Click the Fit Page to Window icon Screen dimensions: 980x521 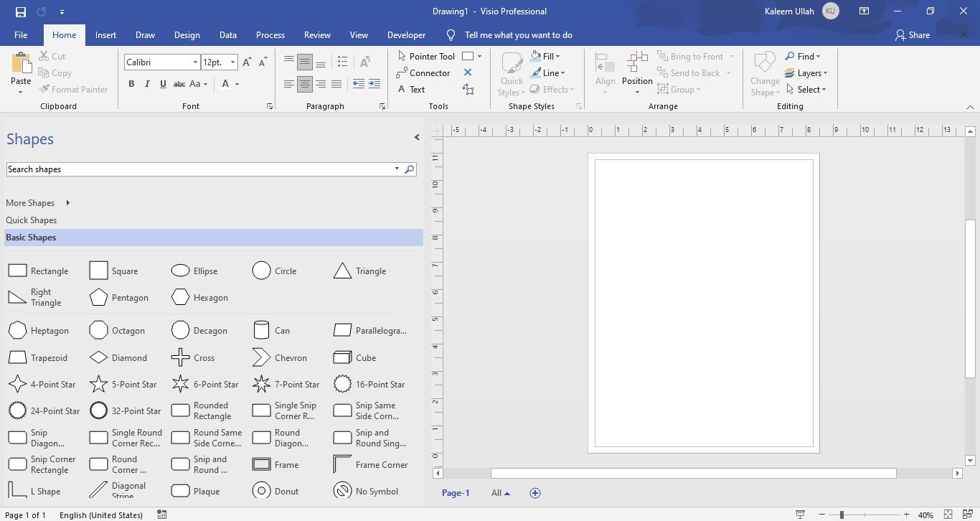(947, 515)
